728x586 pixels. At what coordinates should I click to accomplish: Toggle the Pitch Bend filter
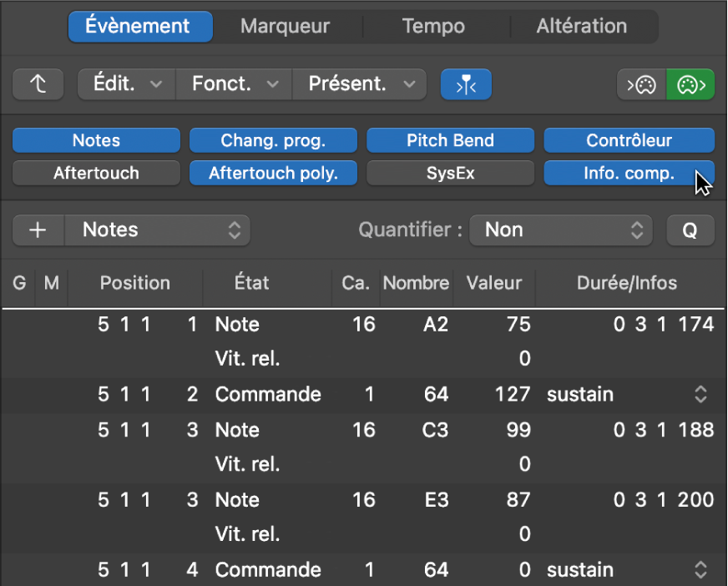[x=450, y=139]
